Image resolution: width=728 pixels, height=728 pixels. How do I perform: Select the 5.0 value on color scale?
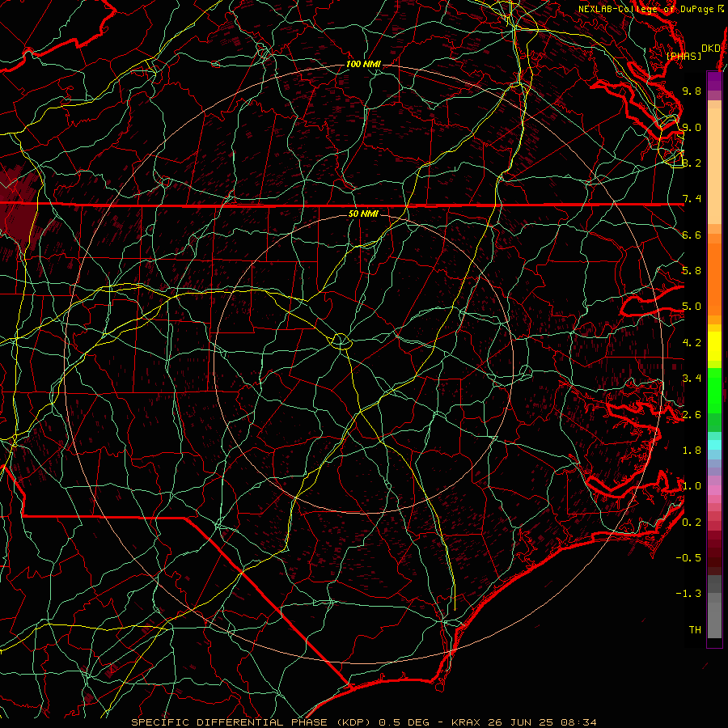(x=692, y=307)
